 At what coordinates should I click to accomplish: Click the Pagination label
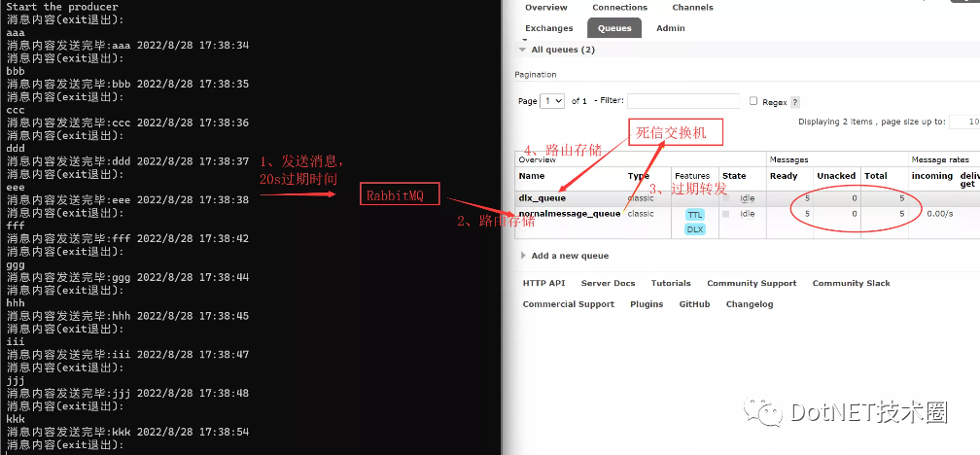[x=535, y=74]
